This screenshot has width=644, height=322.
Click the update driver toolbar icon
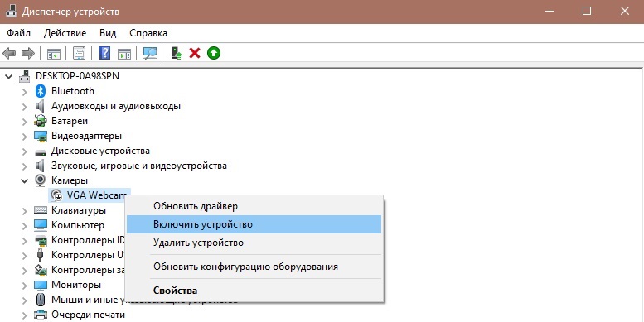coord(177,53)
